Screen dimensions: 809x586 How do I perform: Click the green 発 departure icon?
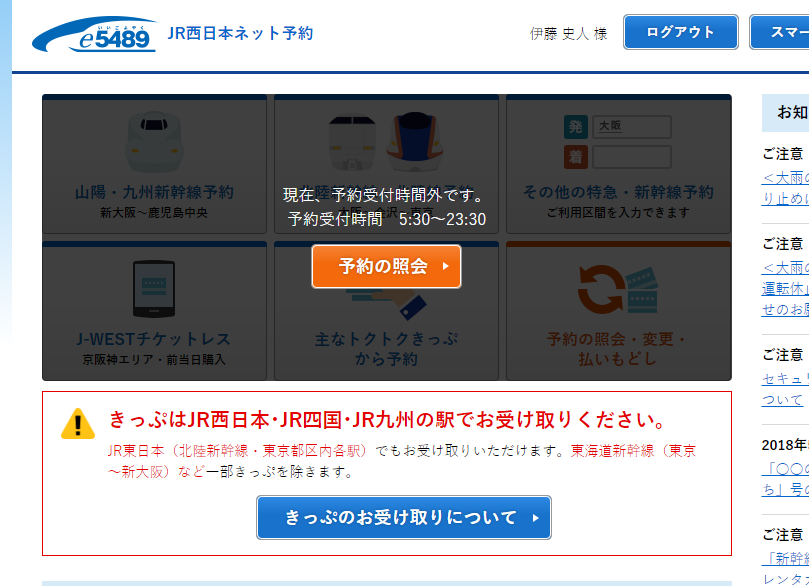[576, 127]
